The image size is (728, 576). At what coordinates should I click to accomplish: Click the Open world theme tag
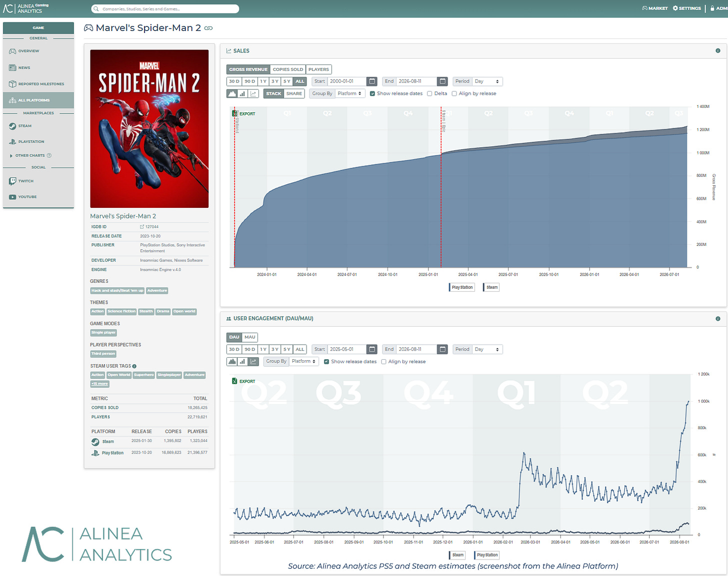(x=184, y=312)
